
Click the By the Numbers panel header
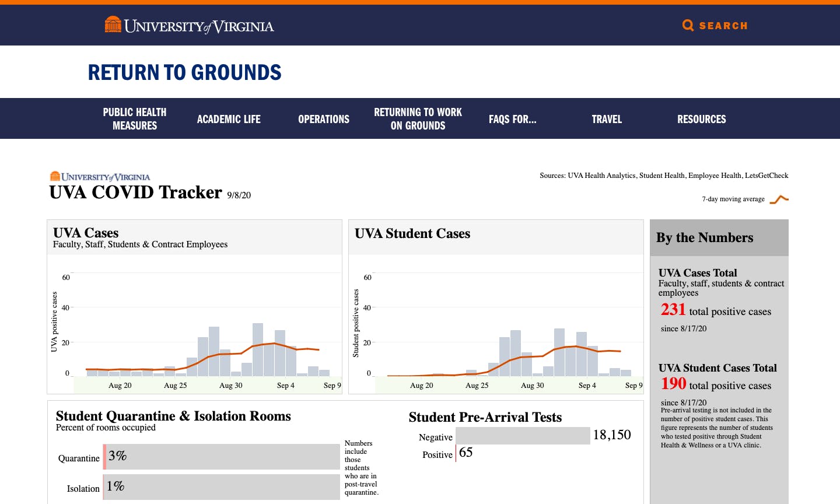[705, 237]
